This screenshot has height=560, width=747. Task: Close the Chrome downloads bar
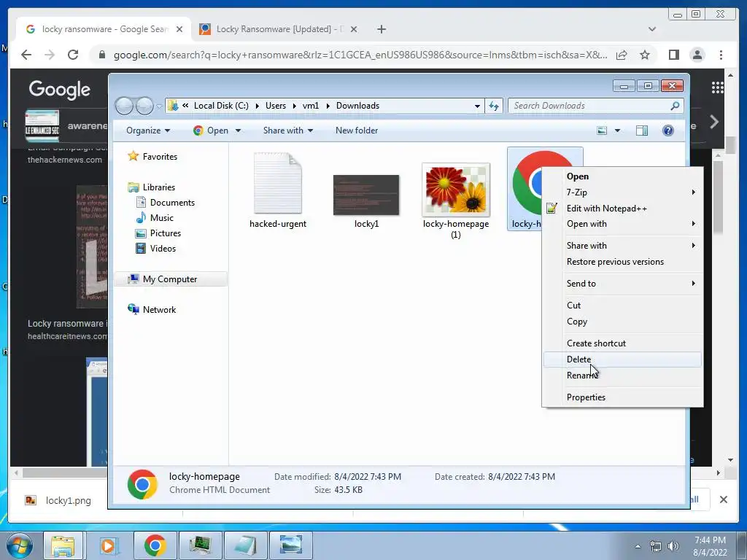(723, 499)
